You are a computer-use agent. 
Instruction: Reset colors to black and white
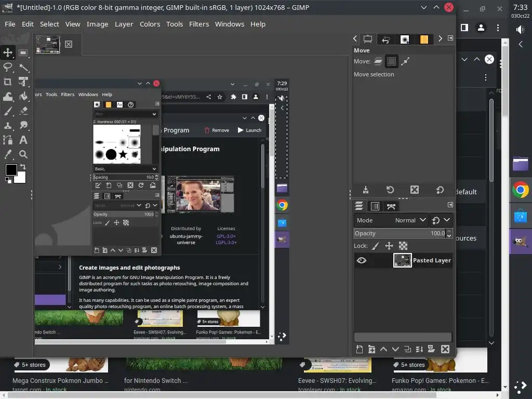[8, 180]
